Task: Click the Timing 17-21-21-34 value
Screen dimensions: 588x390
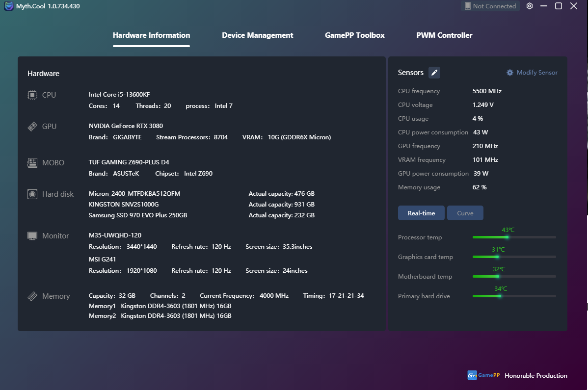Action: pyautogui.click(x=346, y=296)
